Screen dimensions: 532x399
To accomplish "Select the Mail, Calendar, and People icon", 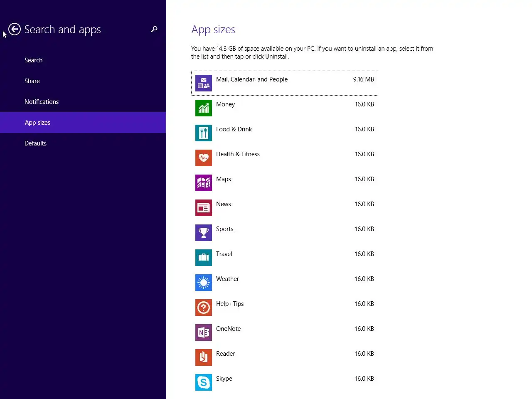I will 204,83.
